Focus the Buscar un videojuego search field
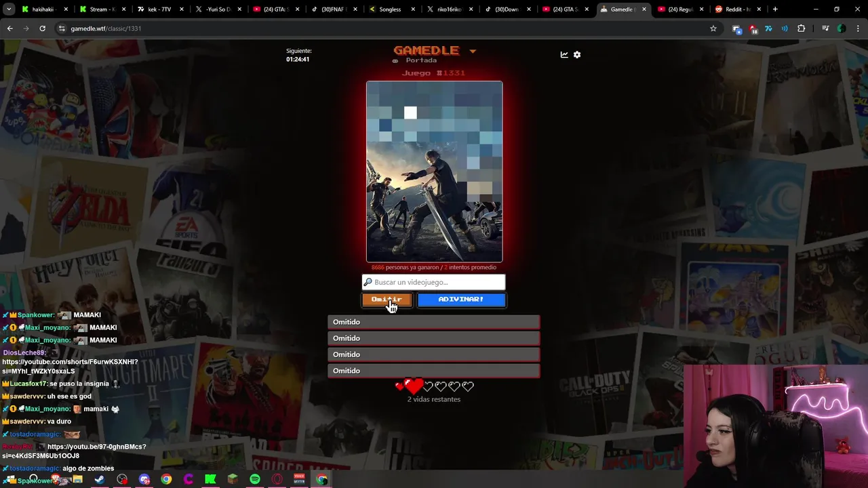868x488 pixels. pos(434,282)
